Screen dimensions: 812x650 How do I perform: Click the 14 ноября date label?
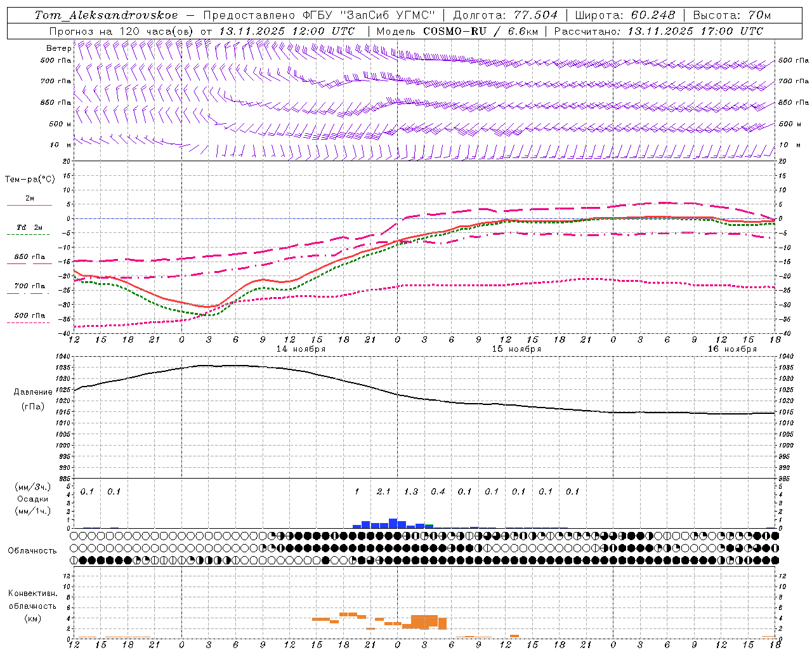point(301,348)
